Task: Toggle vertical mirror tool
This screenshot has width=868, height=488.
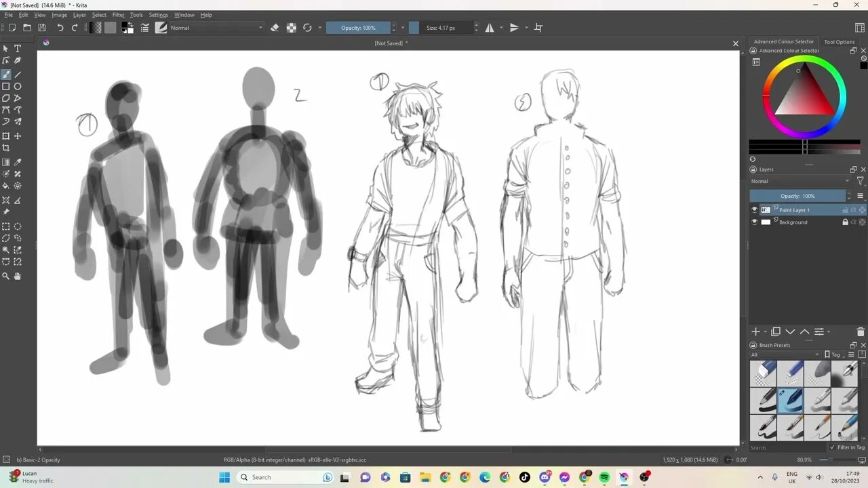Action: click(x=514, y=28)
